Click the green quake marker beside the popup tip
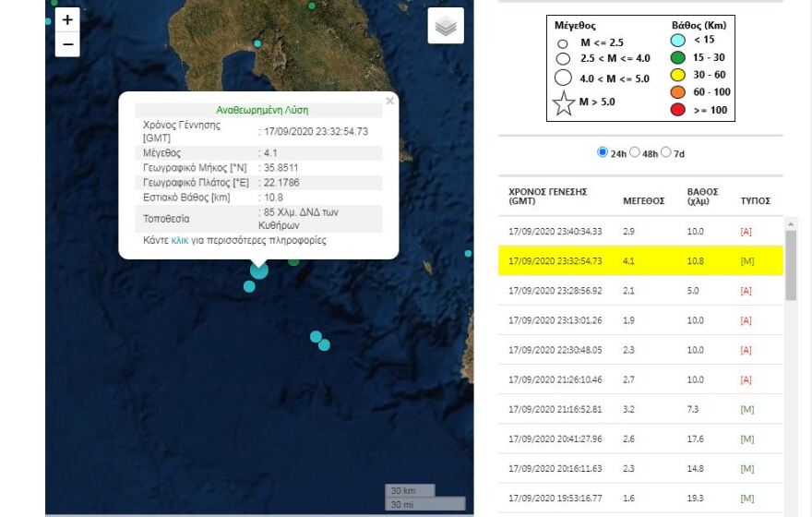812x517 pixels. [293, 261]
